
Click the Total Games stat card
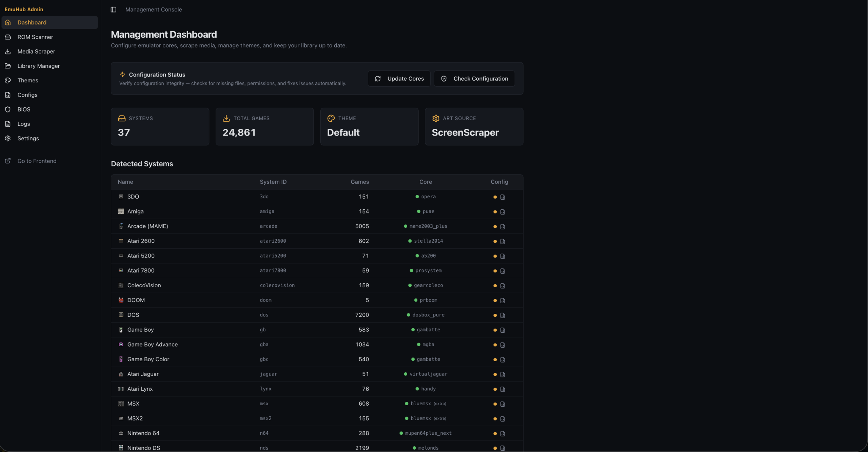tap(264, 126)
